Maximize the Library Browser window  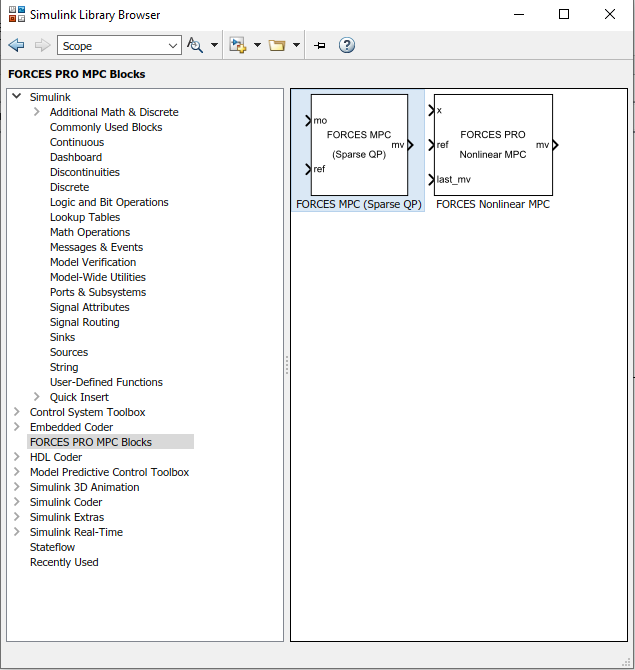[x=564, y=14]
